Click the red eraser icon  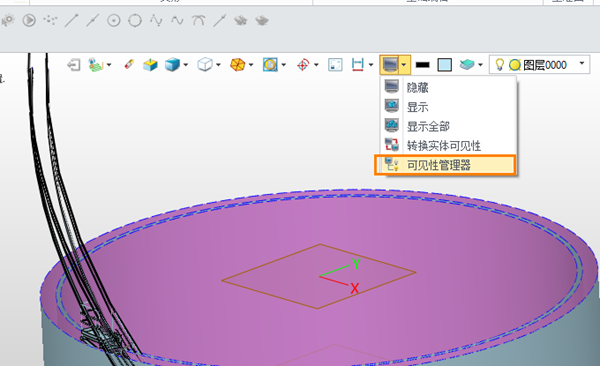coord(129,64)
